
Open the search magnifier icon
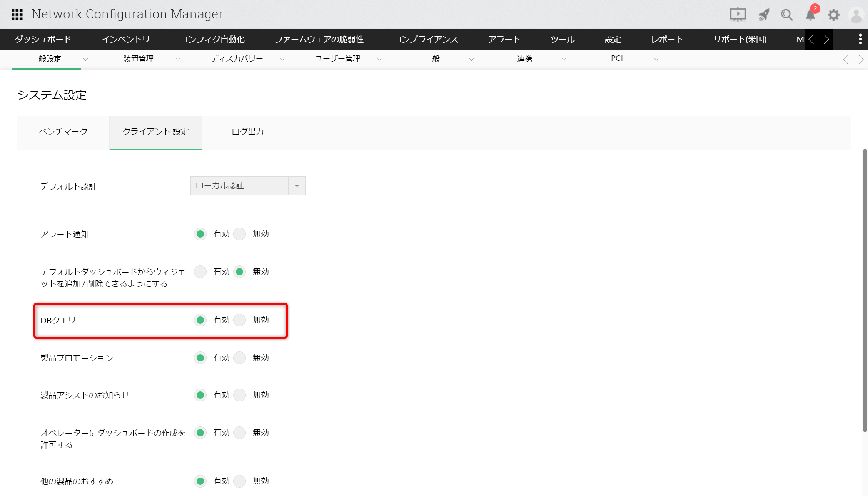click(786, 15)
